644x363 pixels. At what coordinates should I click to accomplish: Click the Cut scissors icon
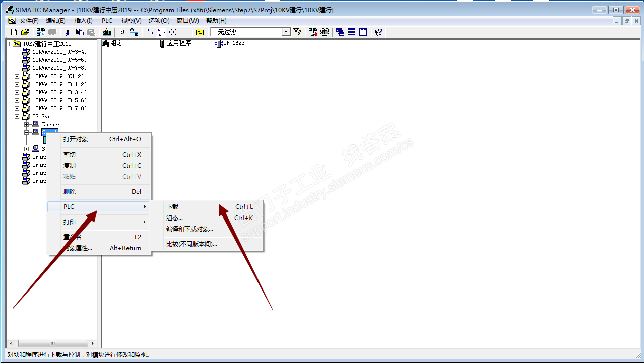click(x=68, y=32)
